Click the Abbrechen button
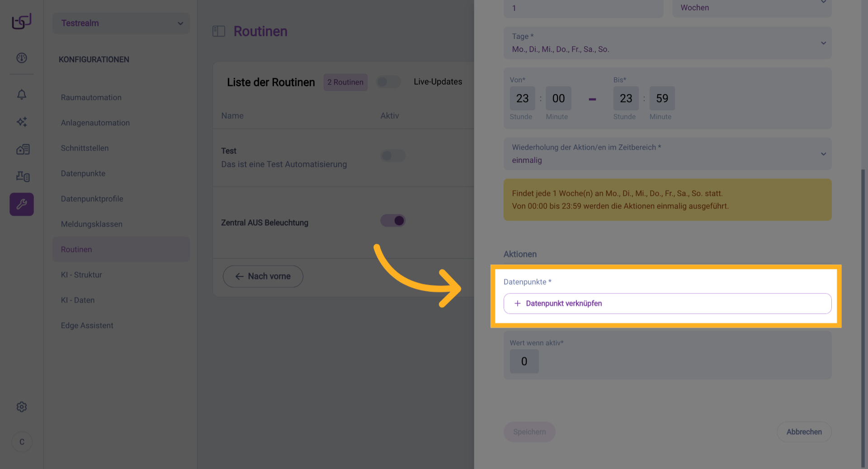 (x=804, y=432)
